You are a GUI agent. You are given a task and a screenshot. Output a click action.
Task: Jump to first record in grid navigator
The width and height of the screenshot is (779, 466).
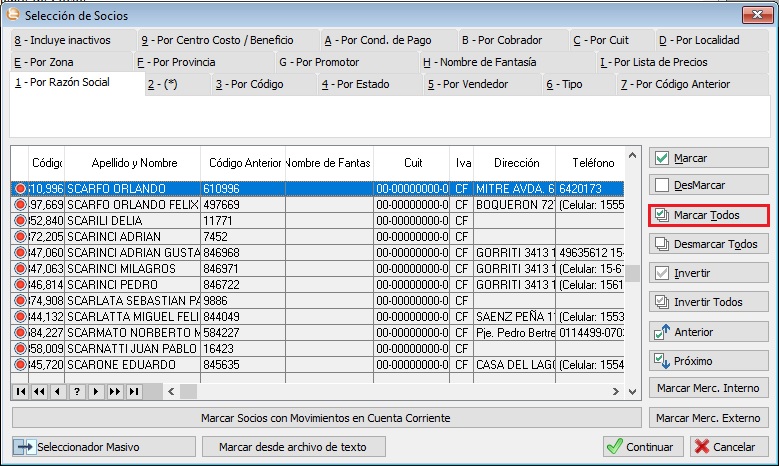pyautogui.click(x=22, y=391)
